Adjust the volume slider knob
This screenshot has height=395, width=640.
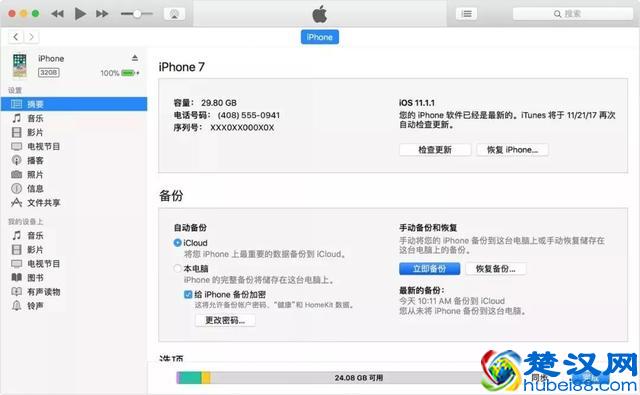click(x=138, y=14)
